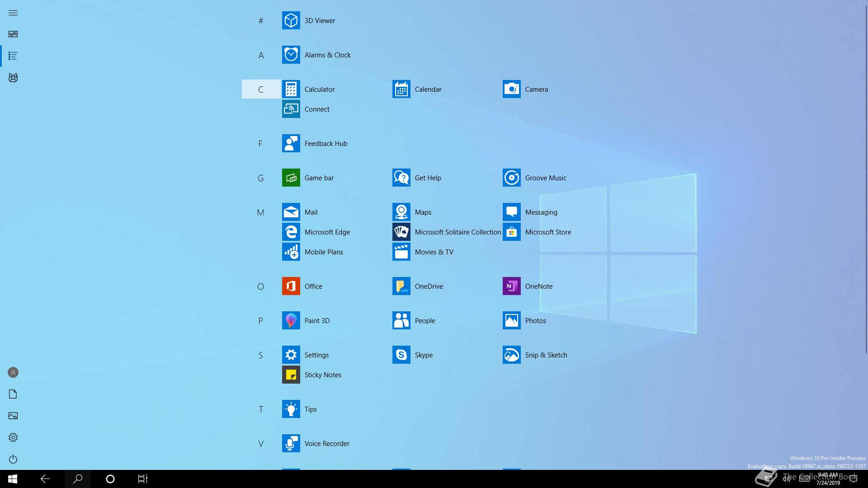Open the 3D Viewer app icon
This screenshot has width=868, height=488.
(291, 20)
